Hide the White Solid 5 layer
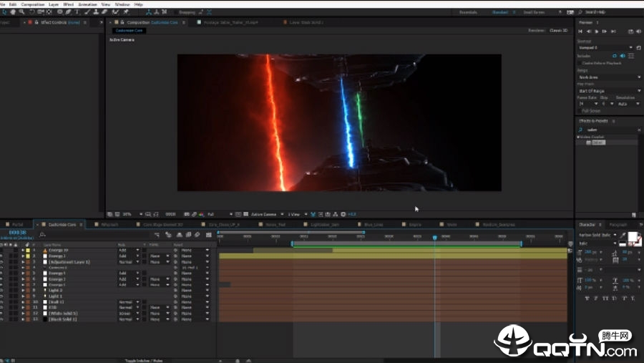This screenshot has width=644, height=363. point(2,314)
